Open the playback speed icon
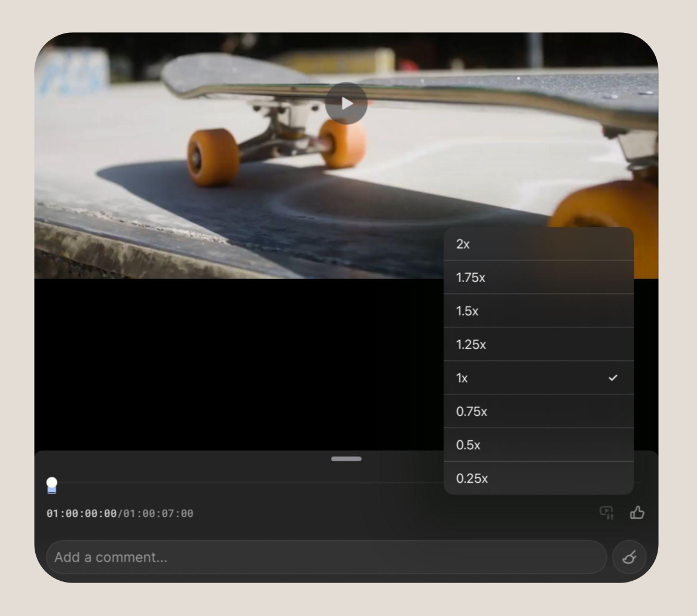The width and height of the screenshot is (697, 616). [x=606, y=513]
